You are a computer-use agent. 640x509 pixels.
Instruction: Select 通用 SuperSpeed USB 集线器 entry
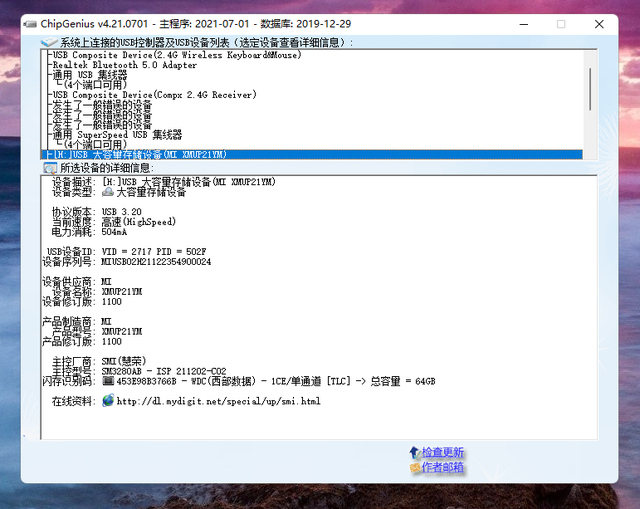(x=117, y=135)
